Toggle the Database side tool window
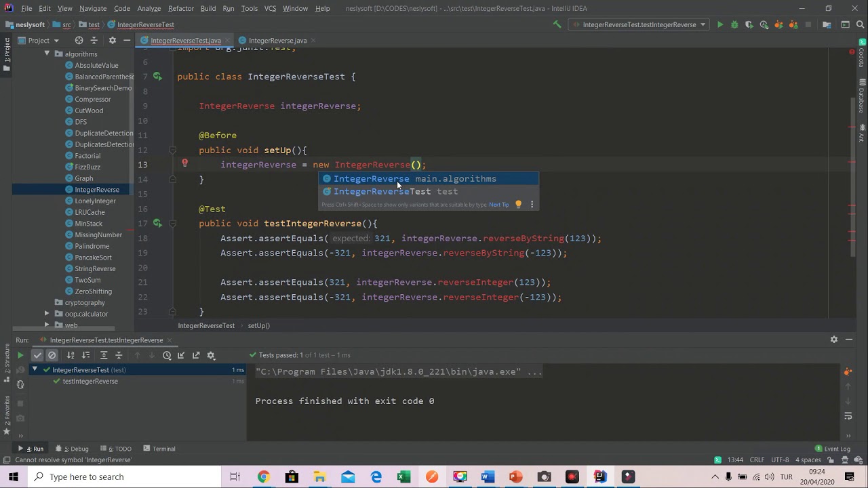The height and width of the screenshot is (488, 868). 862,96
